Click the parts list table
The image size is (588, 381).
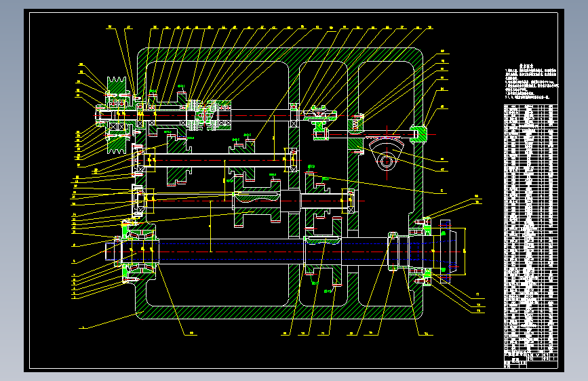[x=530, y=228]
